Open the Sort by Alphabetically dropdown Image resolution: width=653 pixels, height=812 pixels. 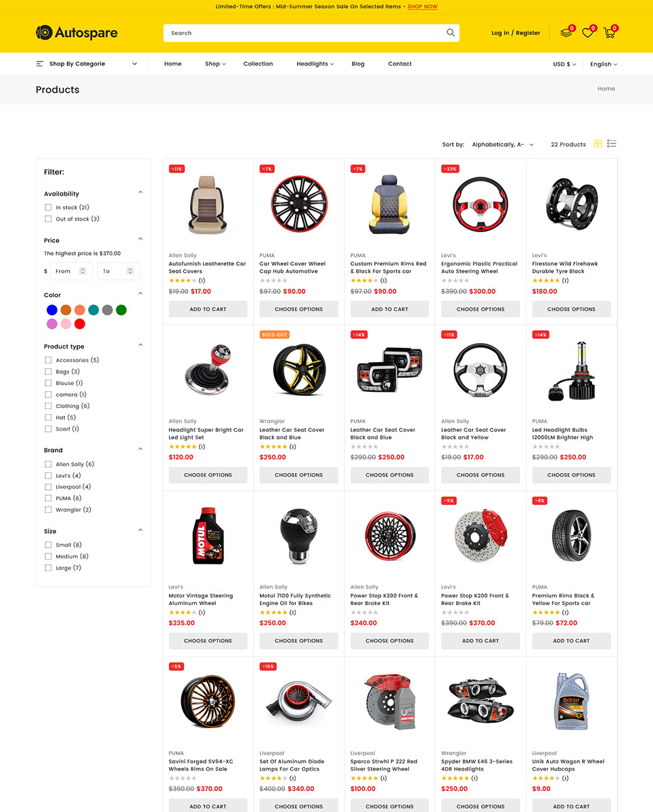click(x=503, y=145)
